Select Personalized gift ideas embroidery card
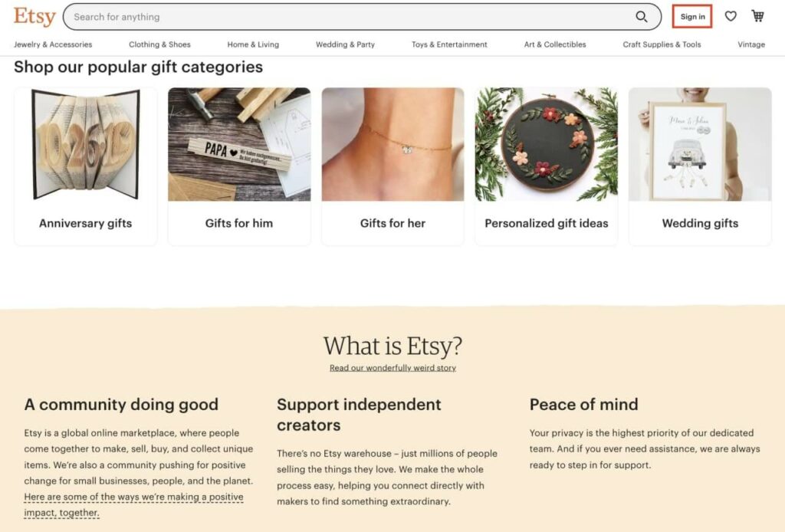785x532 pixels. pyautogui.click(x=546, y=166)
